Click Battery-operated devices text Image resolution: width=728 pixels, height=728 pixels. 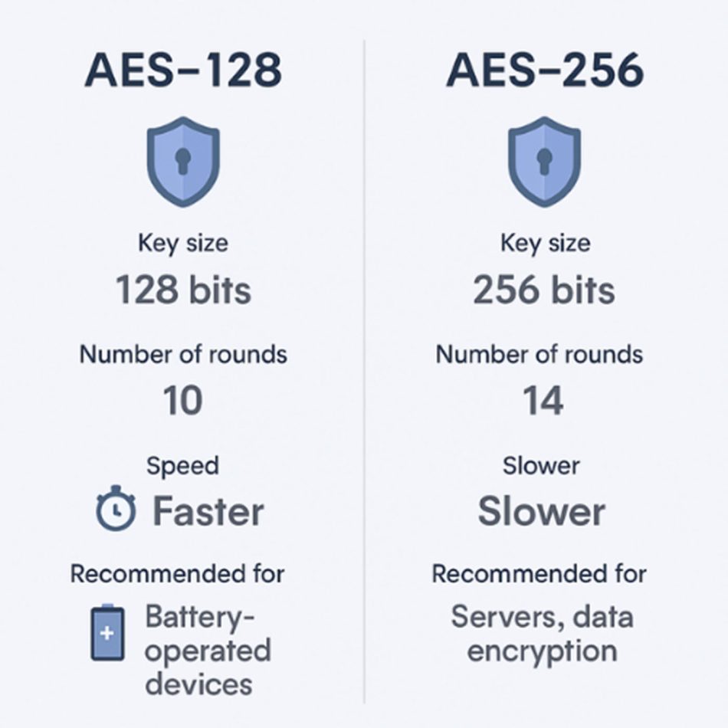pos(208,650)
